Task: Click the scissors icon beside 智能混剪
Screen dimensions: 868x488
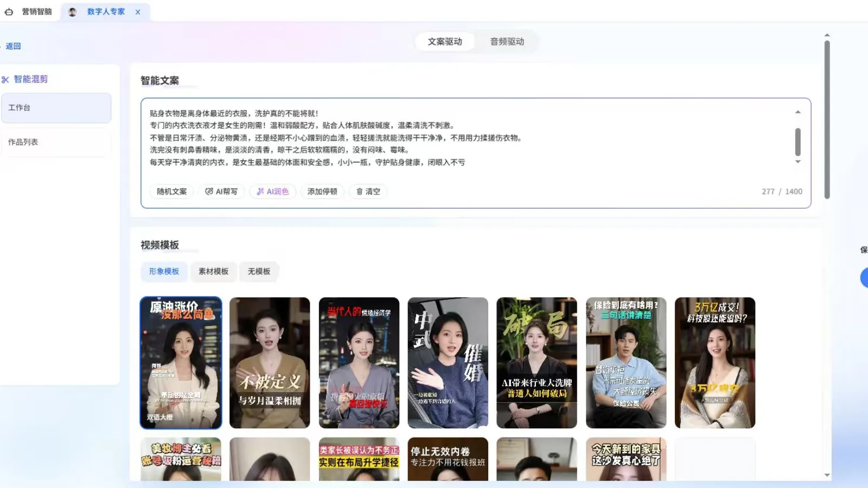Action: tap(5, 80)
